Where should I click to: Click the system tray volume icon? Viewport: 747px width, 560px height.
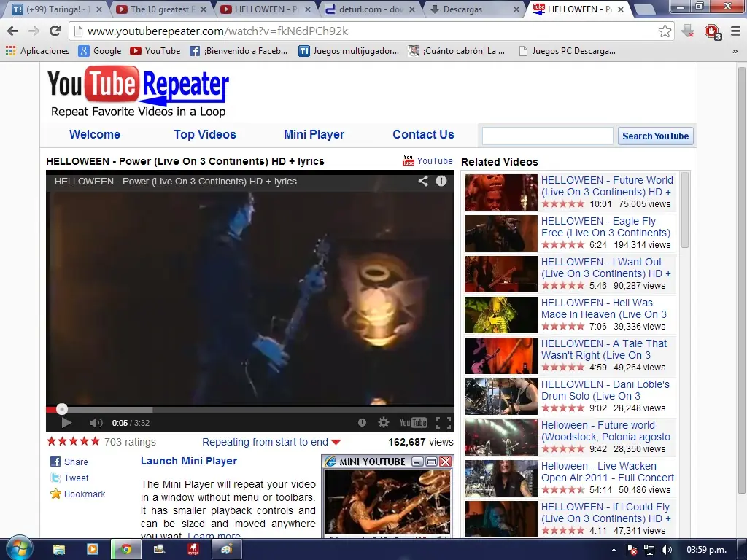[x=667, y=550]
